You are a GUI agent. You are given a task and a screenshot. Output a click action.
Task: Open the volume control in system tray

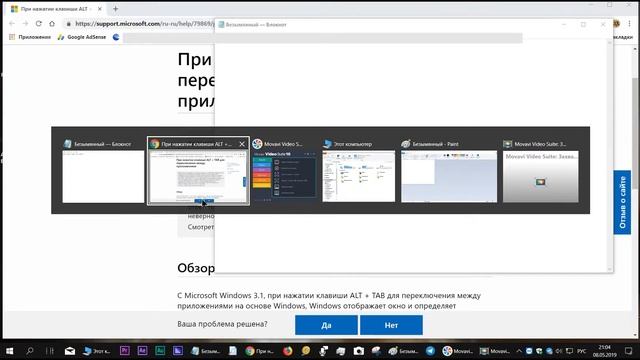click(x=559, y=351)
